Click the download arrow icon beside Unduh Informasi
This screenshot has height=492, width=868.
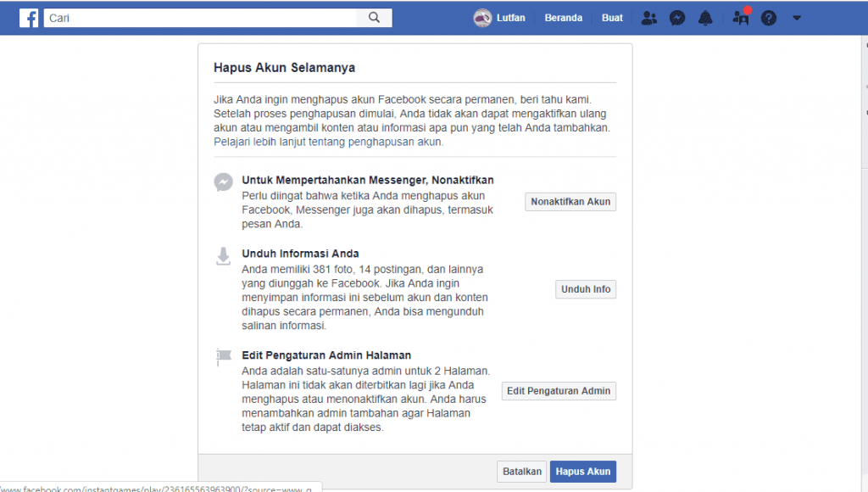[223, 256]
